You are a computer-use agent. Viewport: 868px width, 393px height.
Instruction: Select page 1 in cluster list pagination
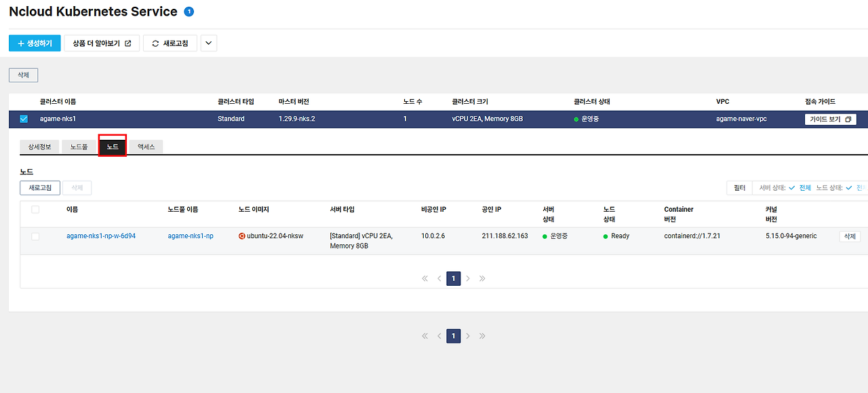(x=454, y=336)
